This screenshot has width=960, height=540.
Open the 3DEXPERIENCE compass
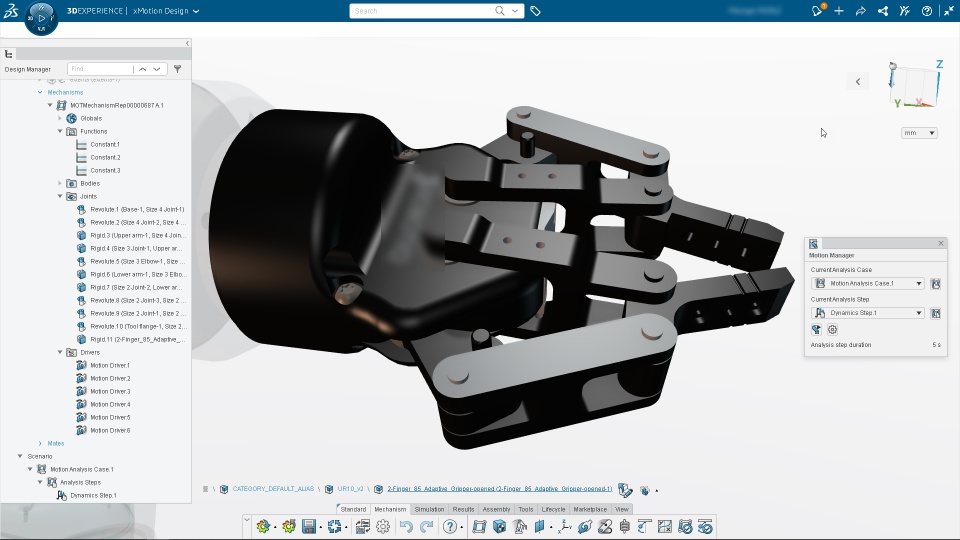[41, 18]
